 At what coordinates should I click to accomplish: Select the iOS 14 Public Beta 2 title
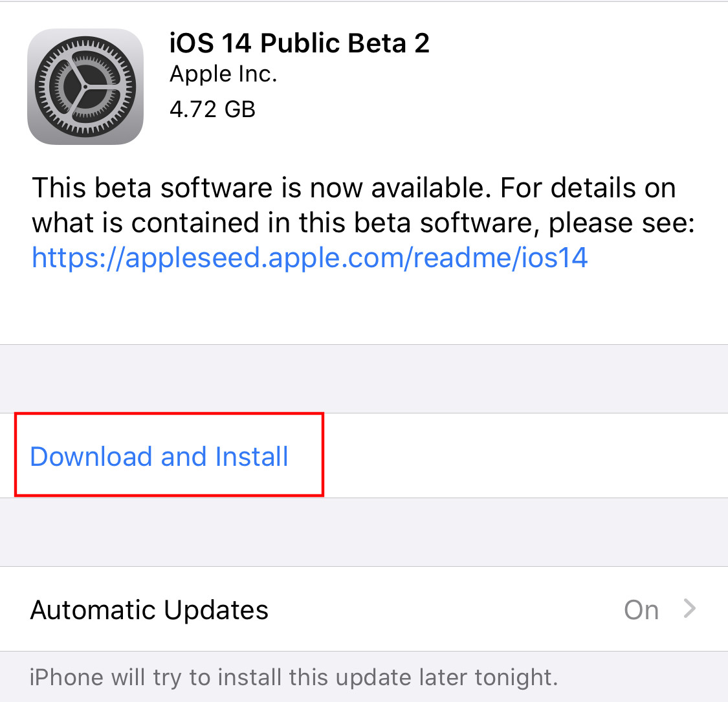point(300,43)
